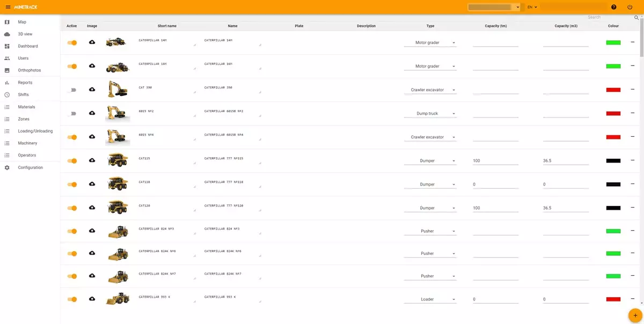Deactivate CATERPILLAR 993 K with its toggle
The image size is (644, 324).
72,299
